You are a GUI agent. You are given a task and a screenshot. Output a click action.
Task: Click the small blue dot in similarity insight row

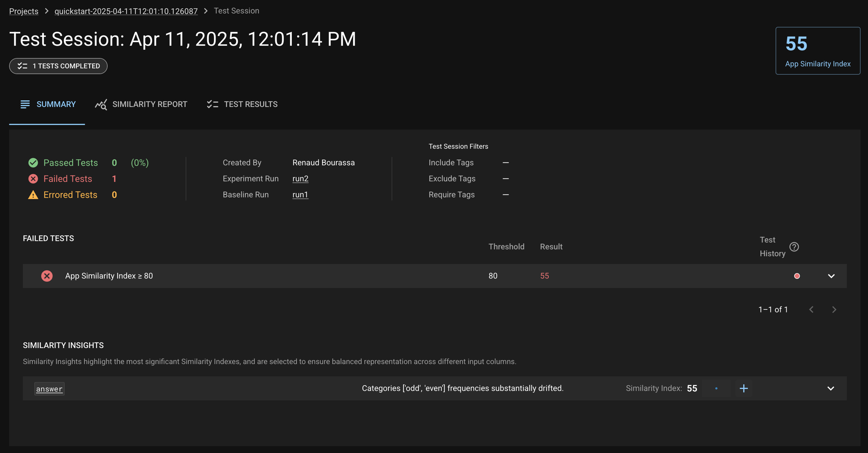pyautogui.click(x=716, y=388)
